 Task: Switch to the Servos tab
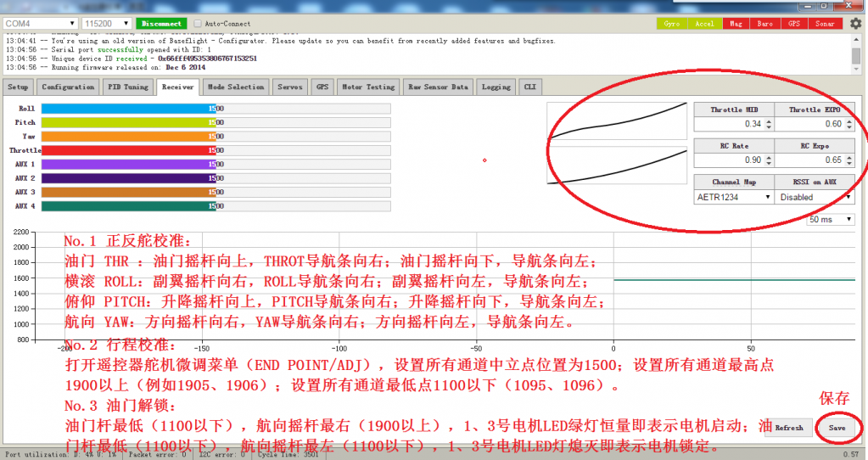[x=290, y=87]
